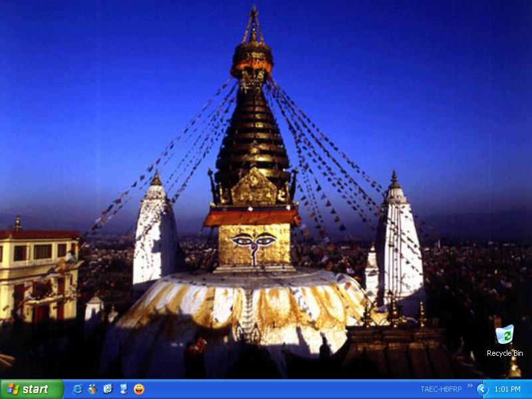Click the TAEC-HBFRP toolbar label
This screenshot has height=399, width=532.
[x=441, y=389]
